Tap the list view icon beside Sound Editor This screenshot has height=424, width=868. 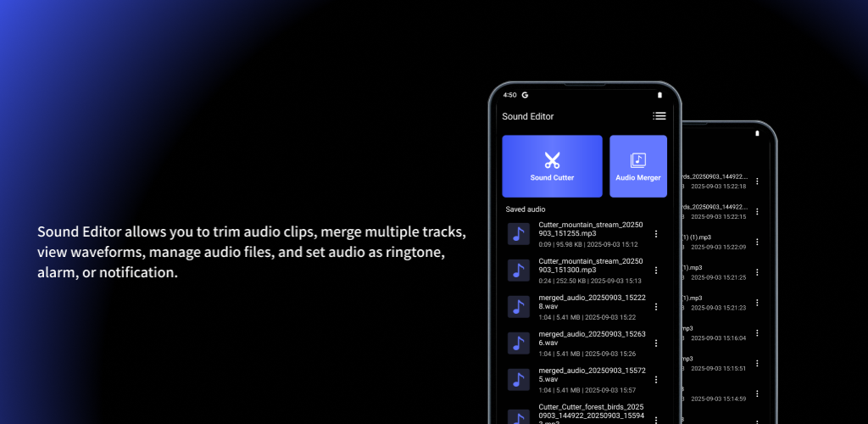point(659,116)
